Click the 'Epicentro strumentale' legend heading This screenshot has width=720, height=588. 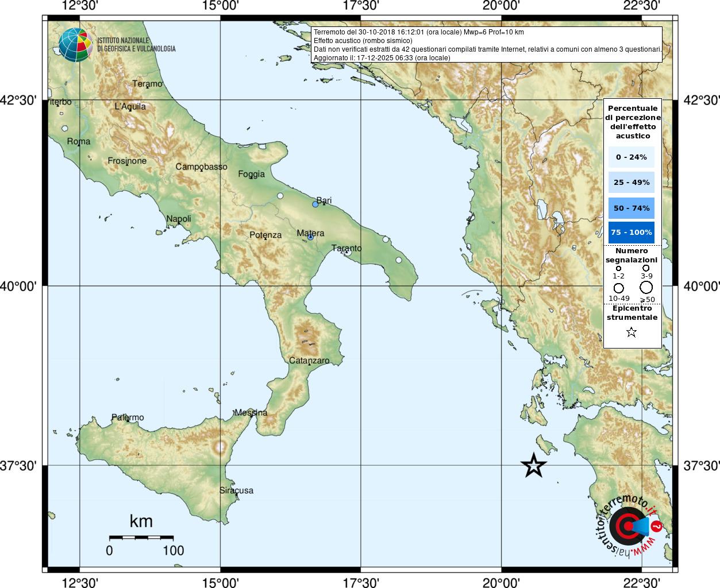point(632,312)
